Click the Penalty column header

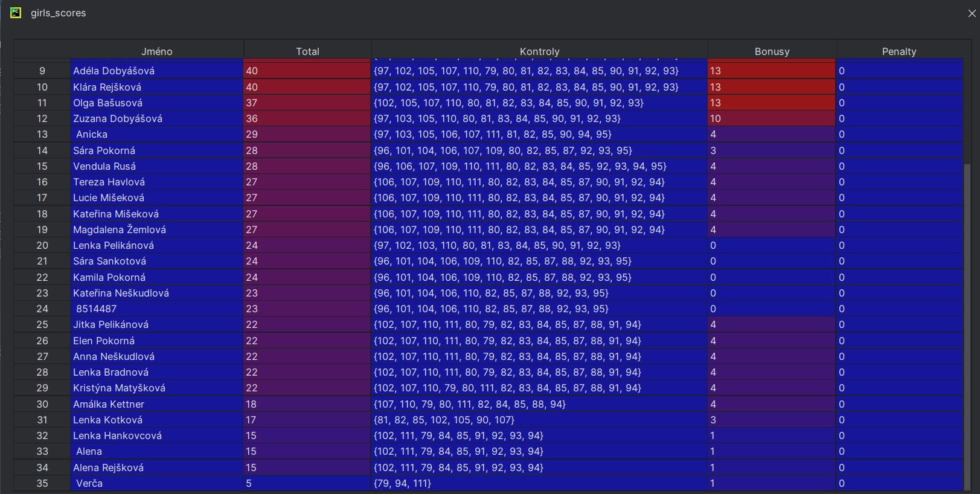pyautogui.click(x=899, y=51)
